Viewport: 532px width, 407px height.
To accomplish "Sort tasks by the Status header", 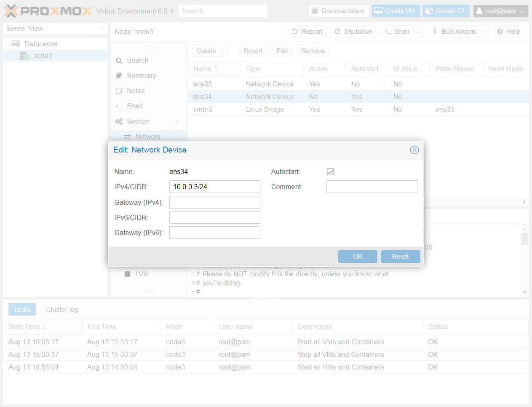I will click(x=476, y=327).
